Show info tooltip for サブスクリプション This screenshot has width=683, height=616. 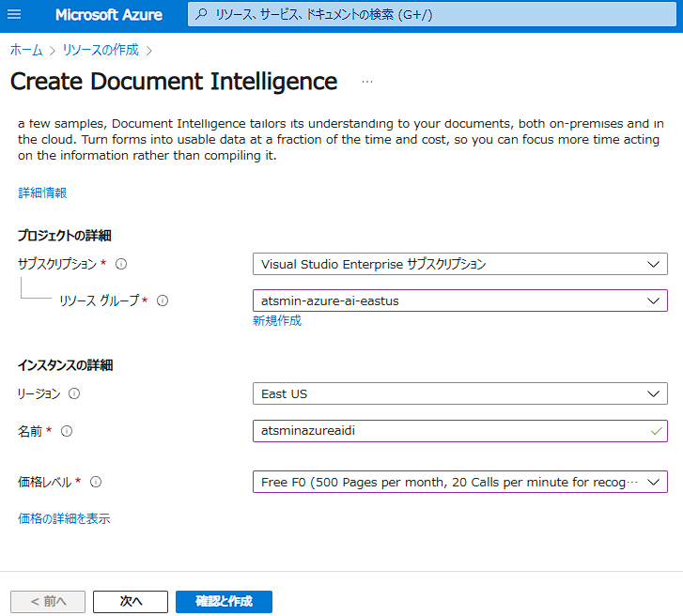point(121,264)
